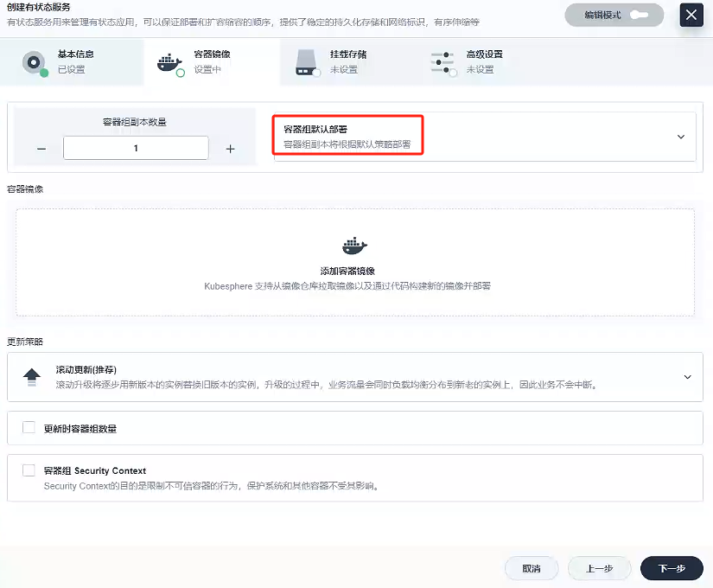Expand the 容器组默认部署 dropdown chevron

tap(681, 137)
